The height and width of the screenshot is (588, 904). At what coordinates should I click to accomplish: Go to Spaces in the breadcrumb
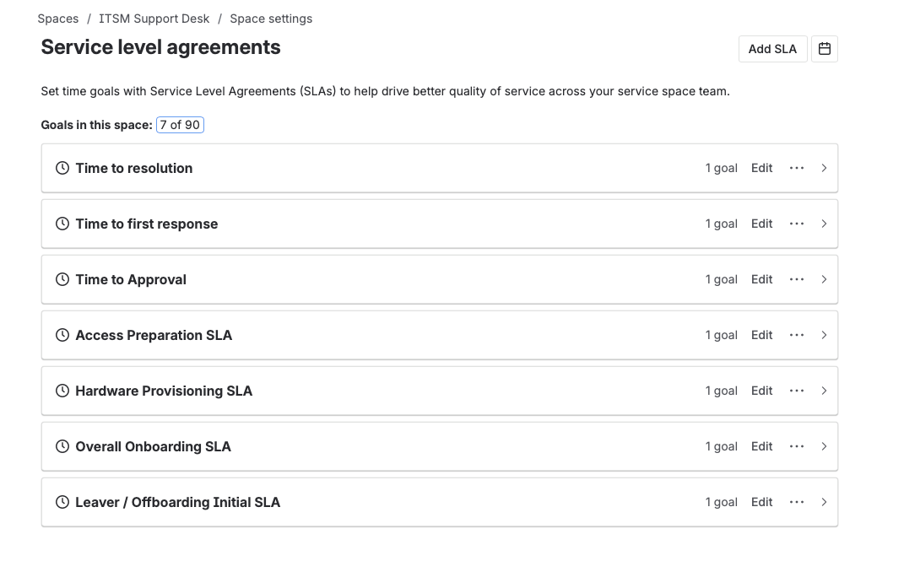(58, 19)
